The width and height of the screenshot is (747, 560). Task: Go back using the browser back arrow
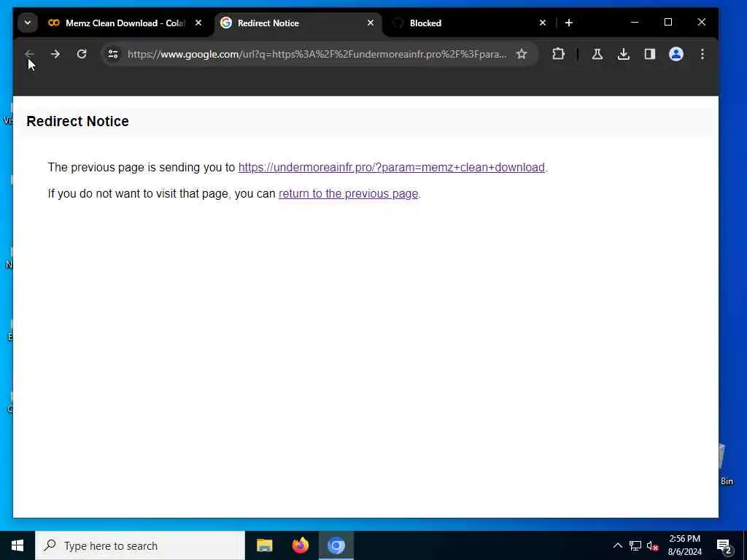point(29,54)
